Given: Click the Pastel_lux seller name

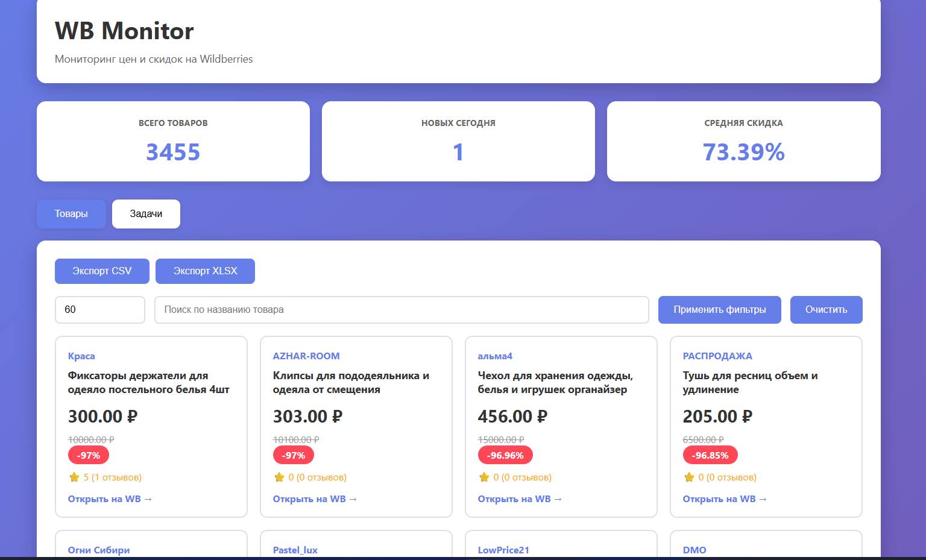Looking at the screenshot, I should click(x=295, y=550).
